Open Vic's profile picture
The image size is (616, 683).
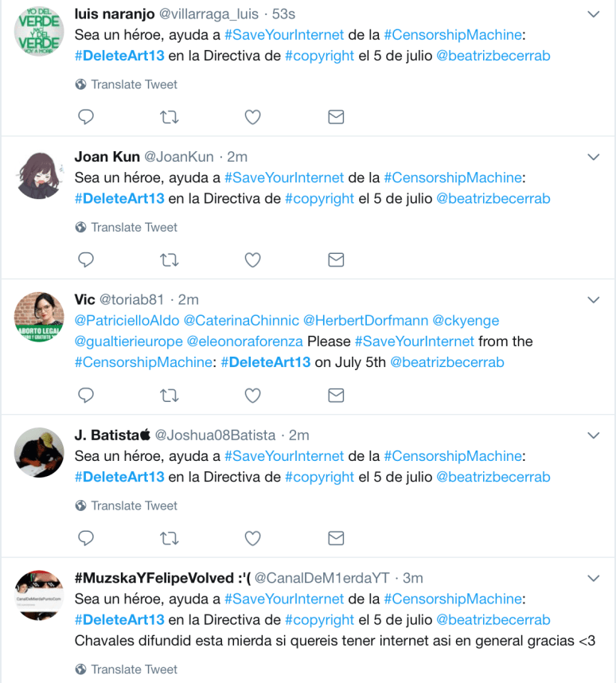pos(39,317)
